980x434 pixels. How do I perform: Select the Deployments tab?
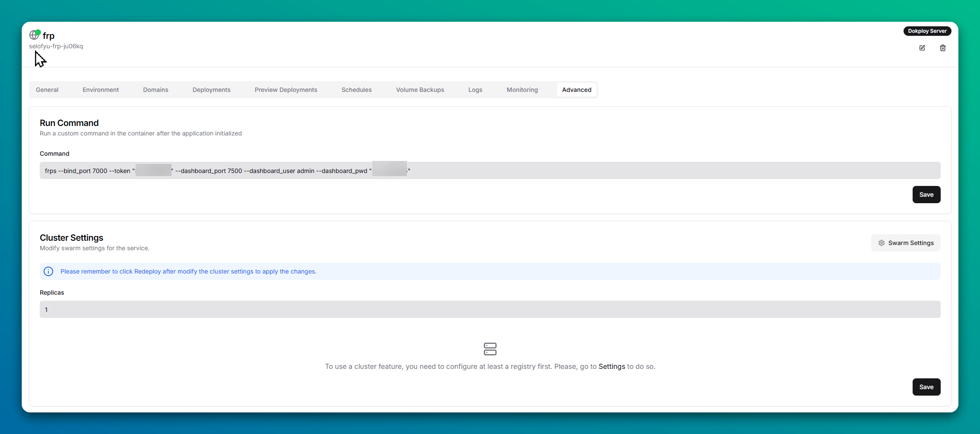pyautogui.click(x=211, y=90)
